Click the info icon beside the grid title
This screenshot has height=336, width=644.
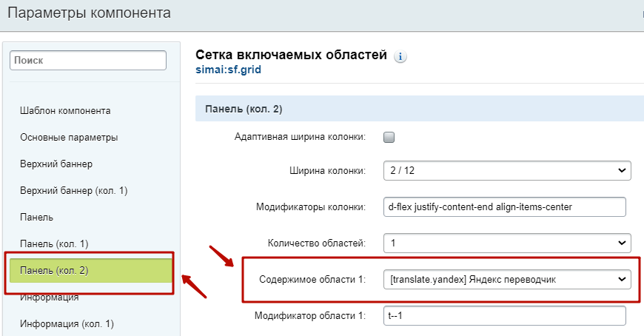point(400,57)
